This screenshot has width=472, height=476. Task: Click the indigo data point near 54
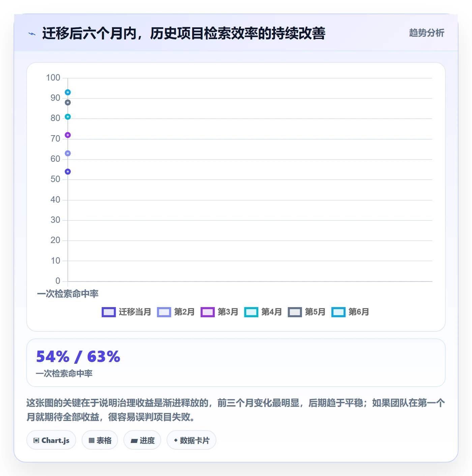tap(68, 172)
